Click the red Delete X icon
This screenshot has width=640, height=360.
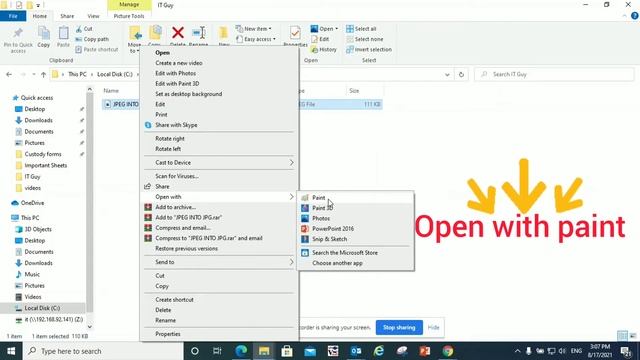178,33
